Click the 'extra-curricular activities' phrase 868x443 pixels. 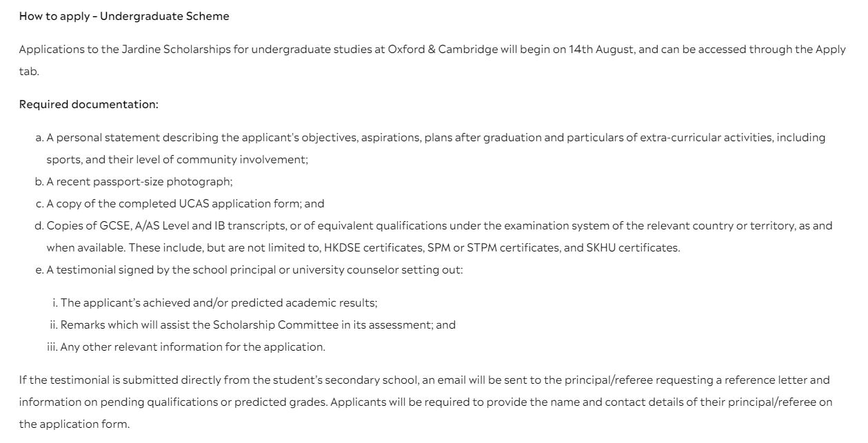[x=706, y=138]
